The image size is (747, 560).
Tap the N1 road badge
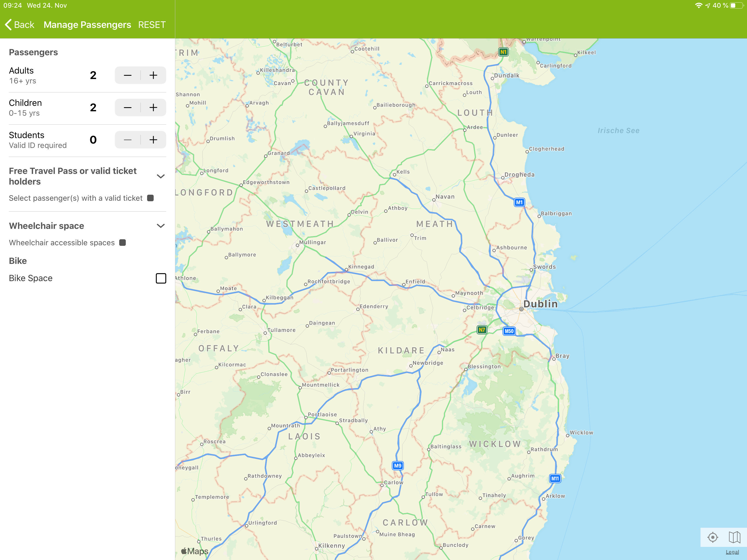pyautogui.click(x=504, y=52)
